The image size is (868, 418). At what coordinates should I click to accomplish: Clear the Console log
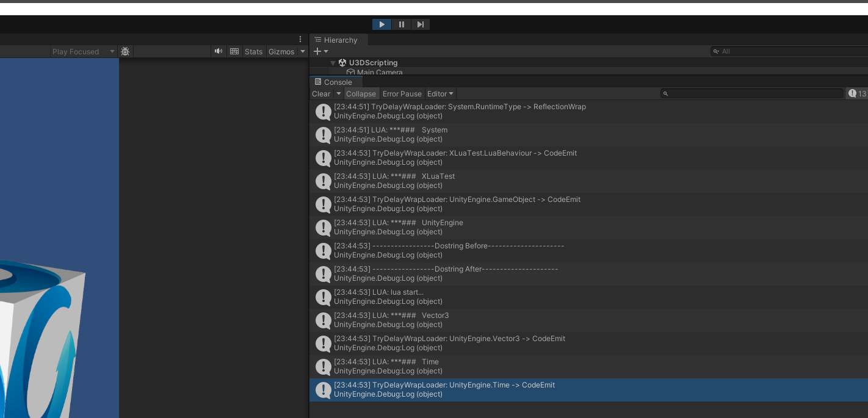click(x=321, y=93)
